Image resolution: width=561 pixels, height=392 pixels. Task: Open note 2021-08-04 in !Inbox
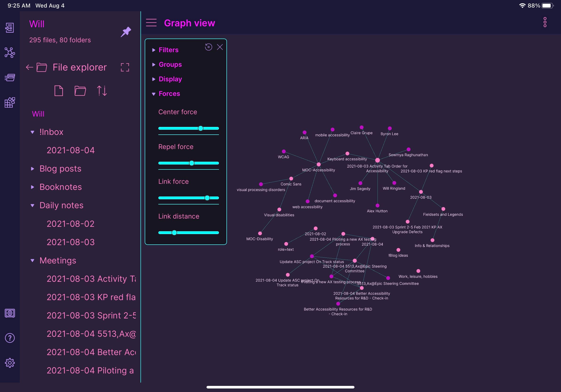click(71, 150)
